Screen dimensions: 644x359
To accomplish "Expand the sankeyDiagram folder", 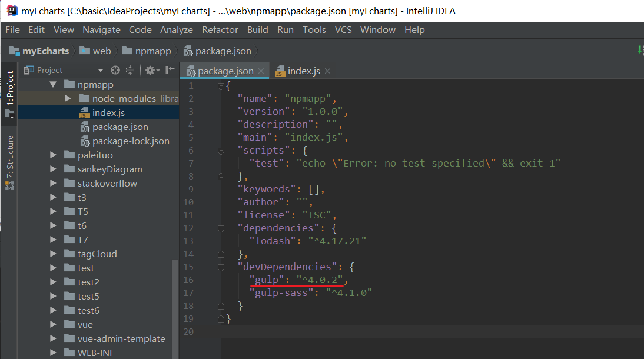I will pyautogui.click(x=53, y=169).
